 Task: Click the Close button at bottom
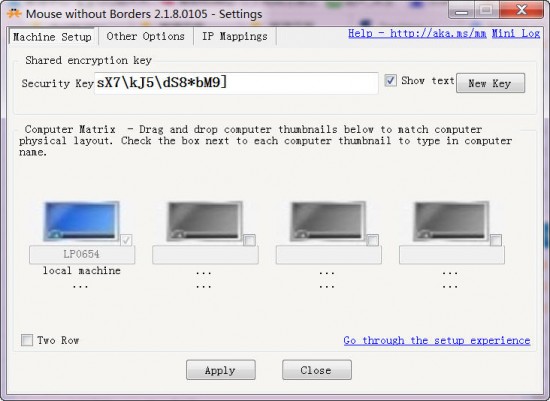pyautogui.click(x=317, y=370)
